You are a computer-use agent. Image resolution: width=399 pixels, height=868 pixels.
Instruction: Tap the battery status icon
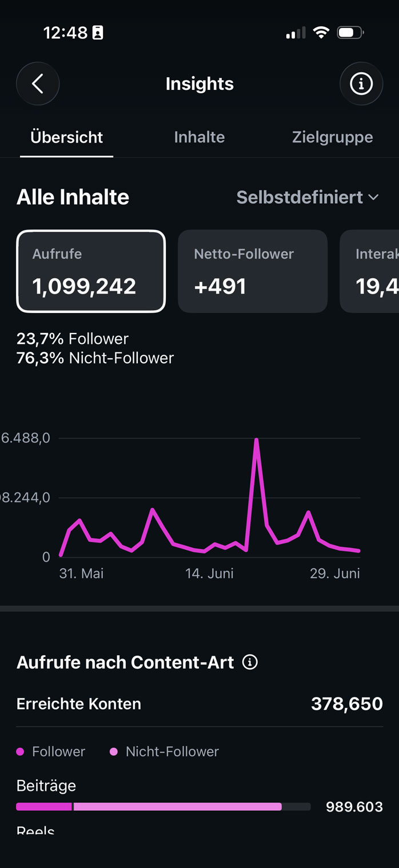(x=350, y=33)
